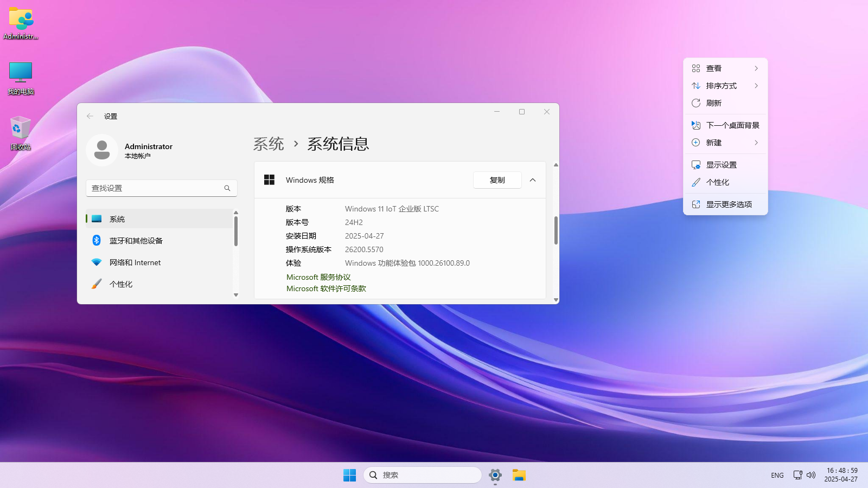Click the network icon in system tray
Screen dimensions: 868x488
click(798, 475)
